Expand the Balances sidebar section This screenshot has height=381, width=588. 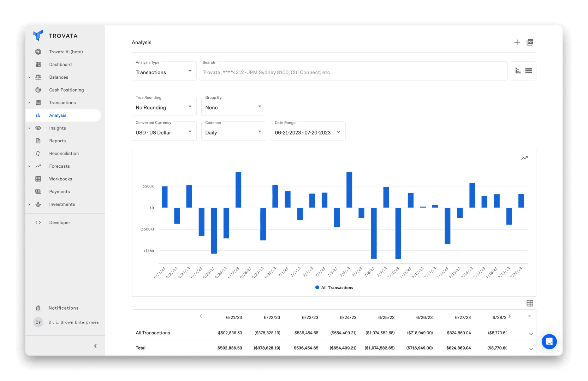click(29, 77)
